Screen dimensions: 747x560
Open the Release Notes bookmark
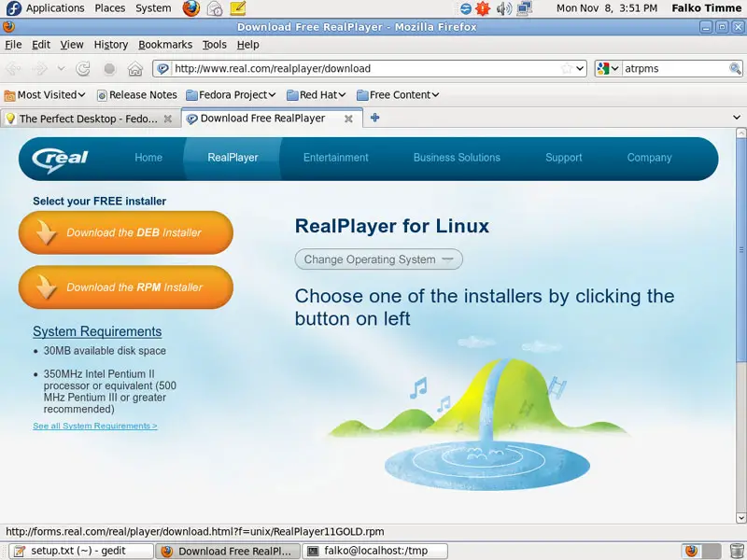pyautogui.click(x=136, y=95)
